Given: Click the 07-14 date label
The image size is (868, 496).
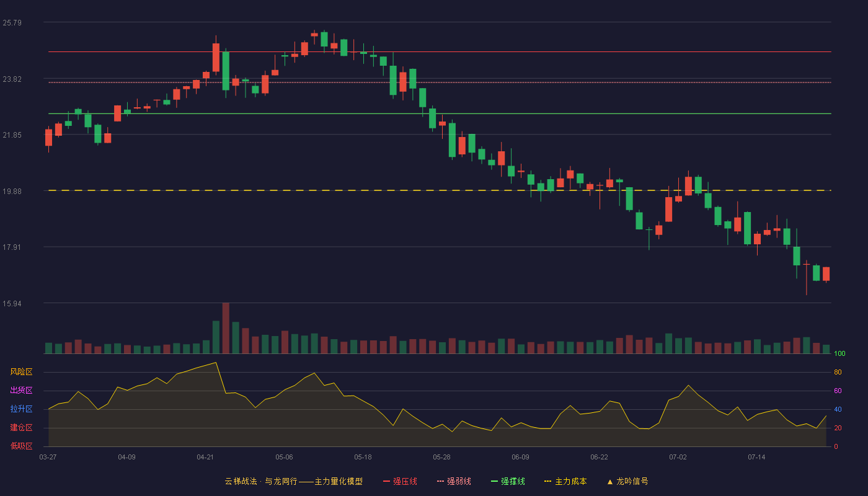Looking at the screenshot, I should [756, 457].
